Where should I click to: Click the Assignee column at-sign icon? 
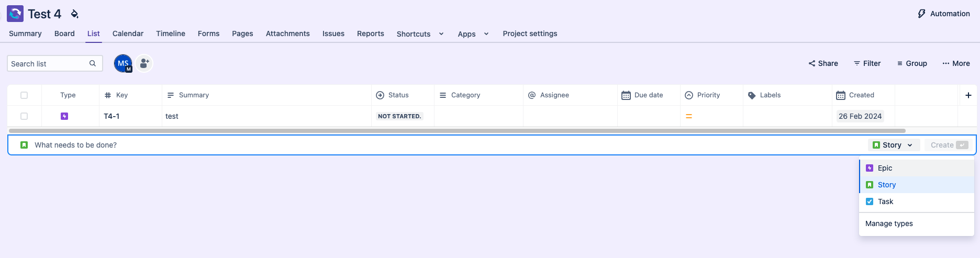click(532, 95)
